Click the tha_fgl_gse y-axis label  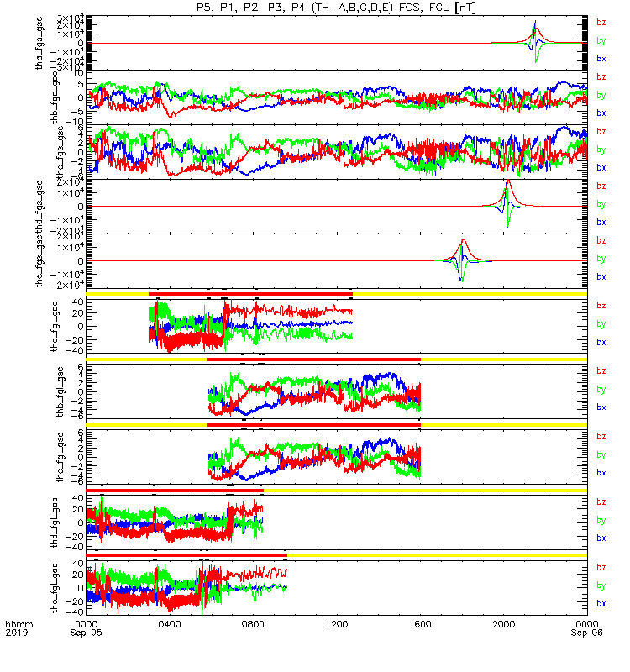click(55, 327)
